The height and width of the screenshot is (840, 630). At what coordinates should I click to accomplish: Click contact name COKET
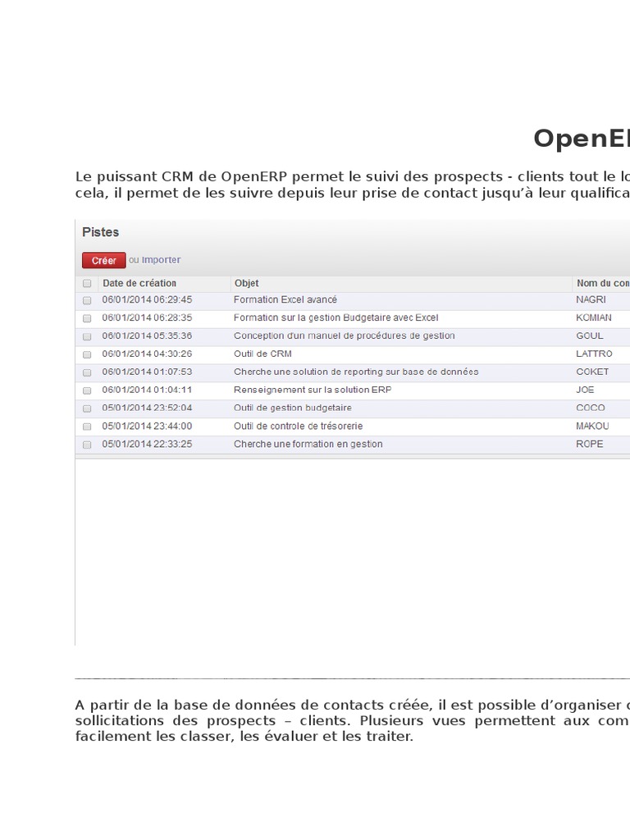coord(592,372)
